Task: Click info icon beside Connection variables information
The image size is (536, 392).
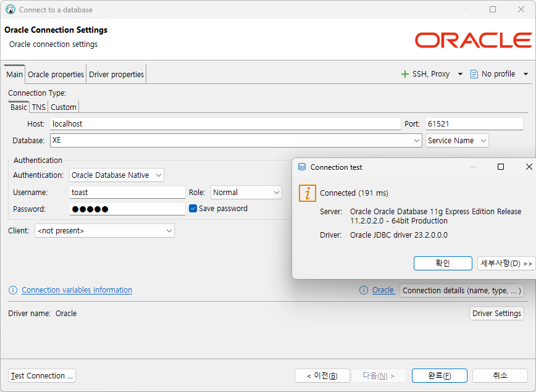Action: pyautogui.click(x=13, y=290)
